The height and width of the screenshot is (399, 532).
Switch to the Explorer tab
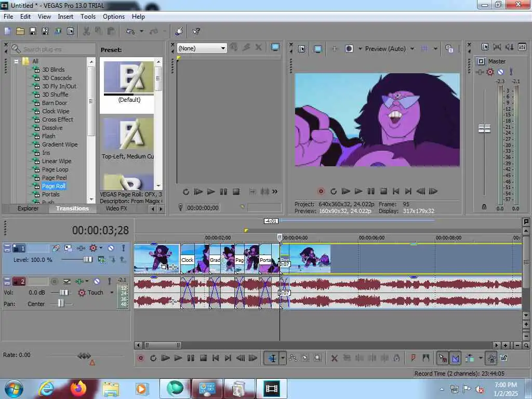pos(28,208)
